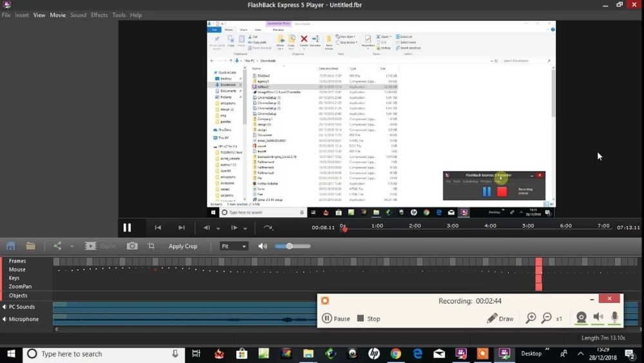
Task: Toggle webcam in recorder bar
Action: click(581, 317)
